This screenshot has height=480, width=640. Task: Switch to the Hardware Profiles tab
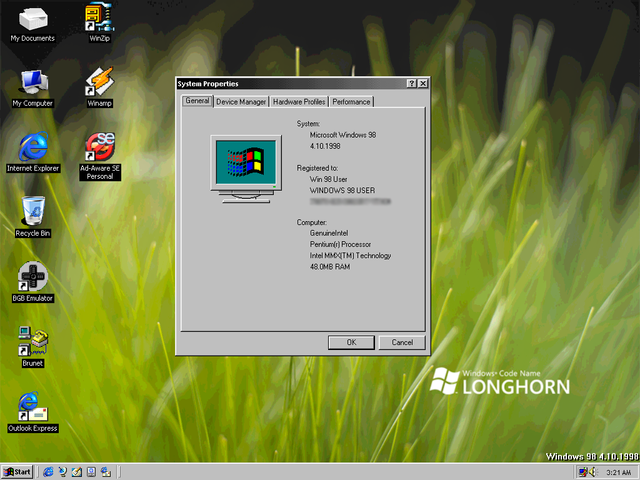click(299, 102)
